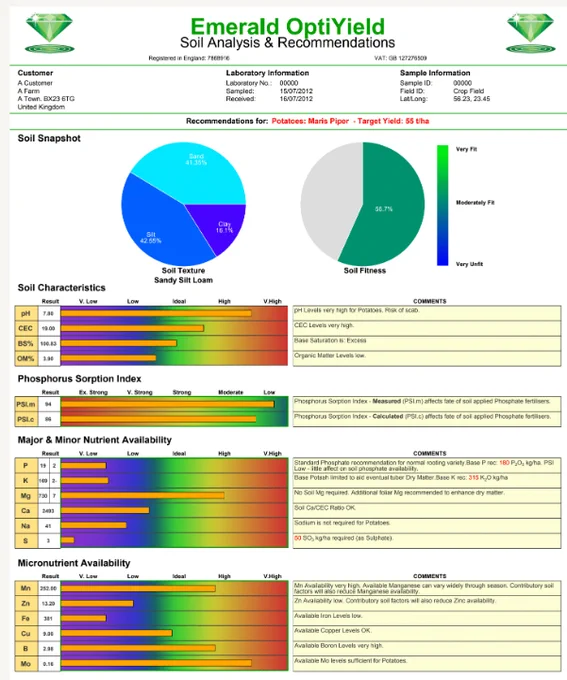Select the PSI.m result value 94
The height and width of the screenshot is (680, 567).
[48, 404]
